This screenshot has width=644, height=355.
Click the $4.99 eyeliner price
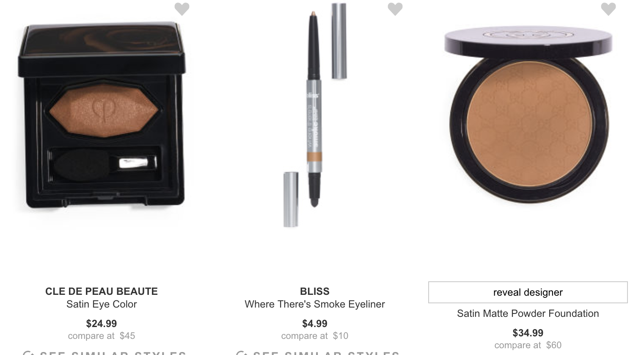[x=315, y=324]
